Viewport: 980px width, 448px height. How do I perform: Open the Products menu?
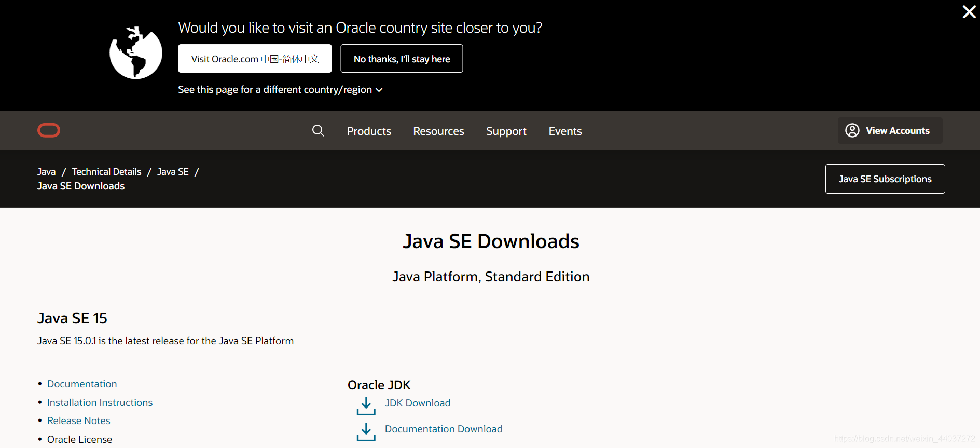[x=369, y=131]
